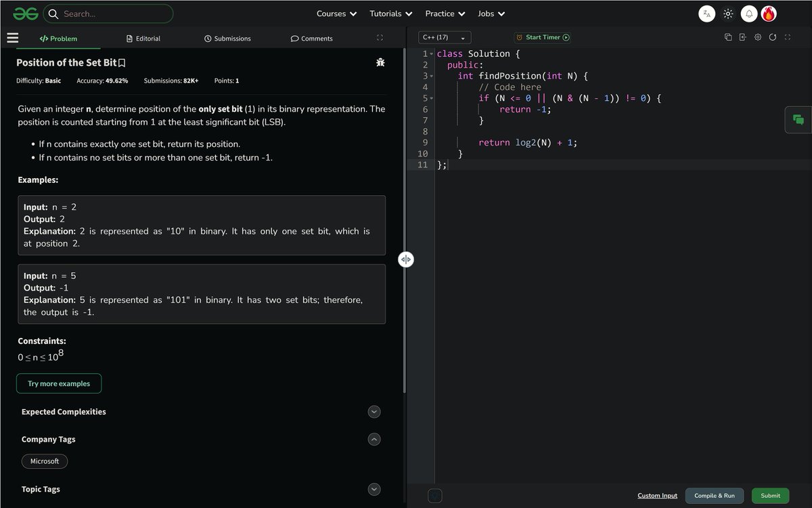Switch to the Submissions tab
This screenshot has width=812, height=508.
click(x=227, y=39)
